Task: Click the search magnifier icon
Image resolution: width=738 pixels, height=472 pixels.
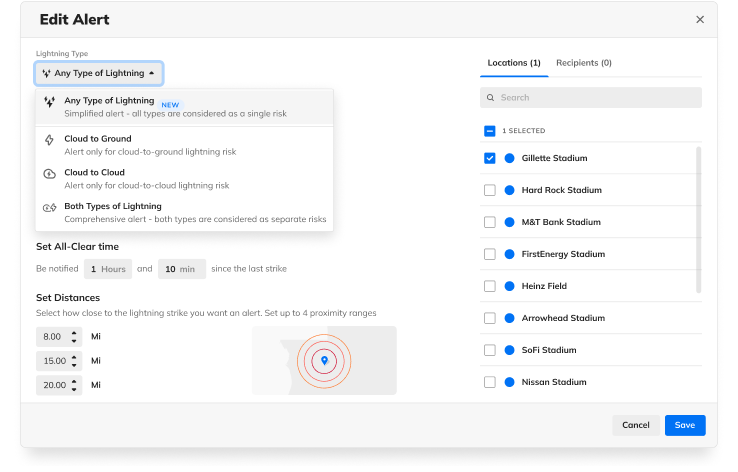Action: tap(490, 98)
